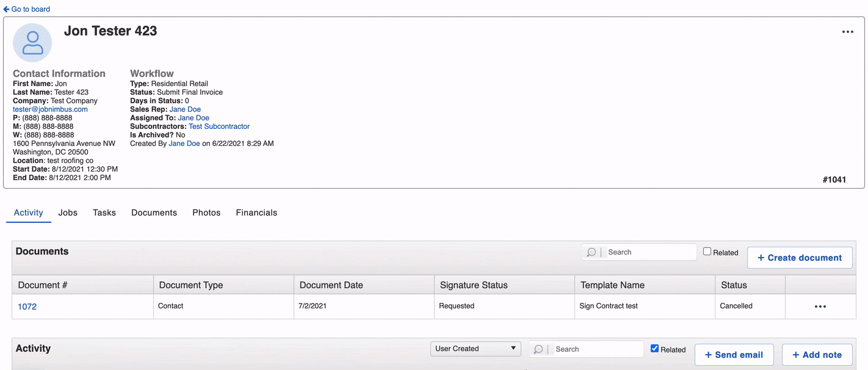
Task: Switch to the Jobs tab
Action: pos(68,212)
